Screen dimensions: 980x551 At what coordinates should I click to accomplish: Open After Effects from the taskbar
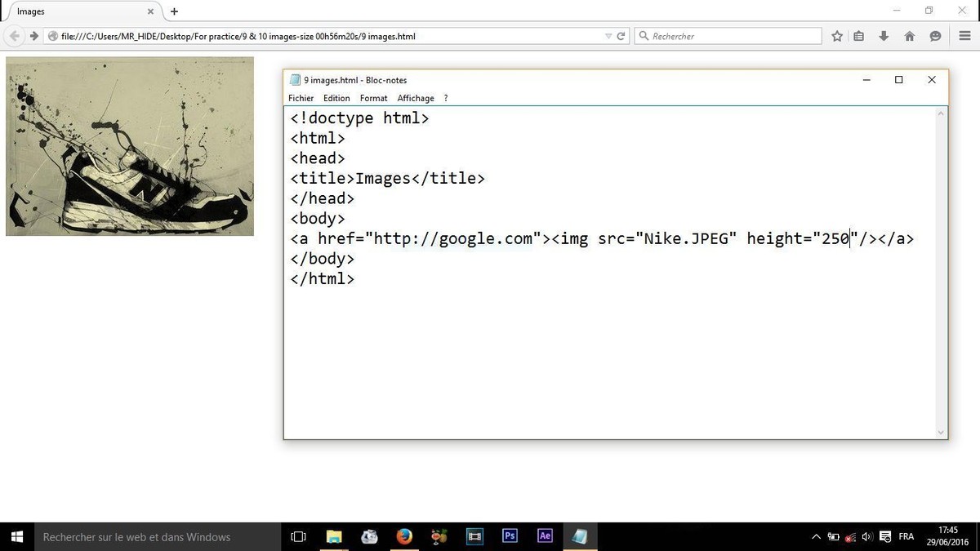(545, 536)
